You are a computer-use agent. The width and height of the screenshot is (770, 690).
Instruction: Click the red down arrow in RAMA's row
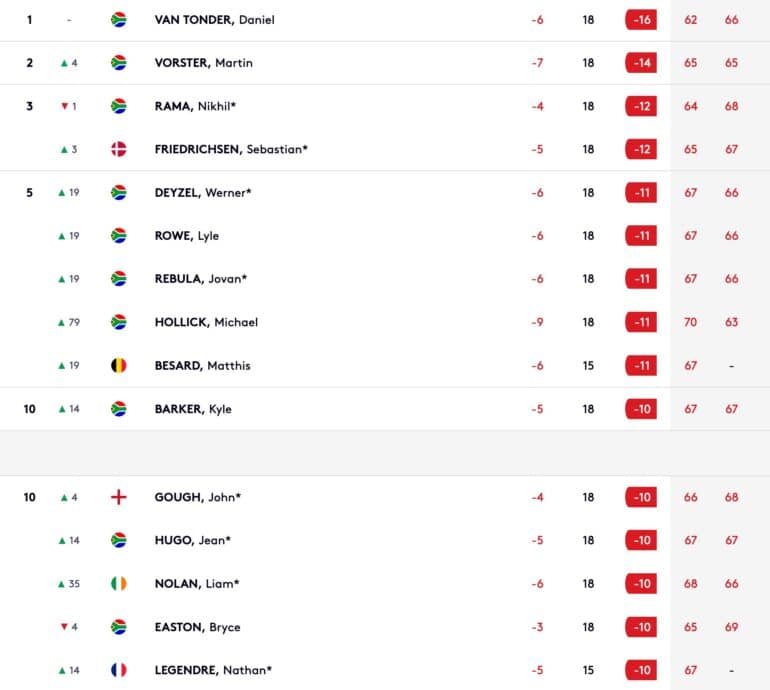point(64,106)
